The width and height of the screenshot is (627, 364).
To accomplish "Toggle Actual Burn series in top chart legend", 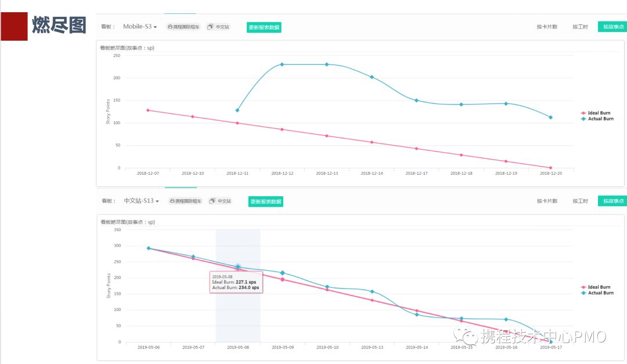I will [597, 119].
